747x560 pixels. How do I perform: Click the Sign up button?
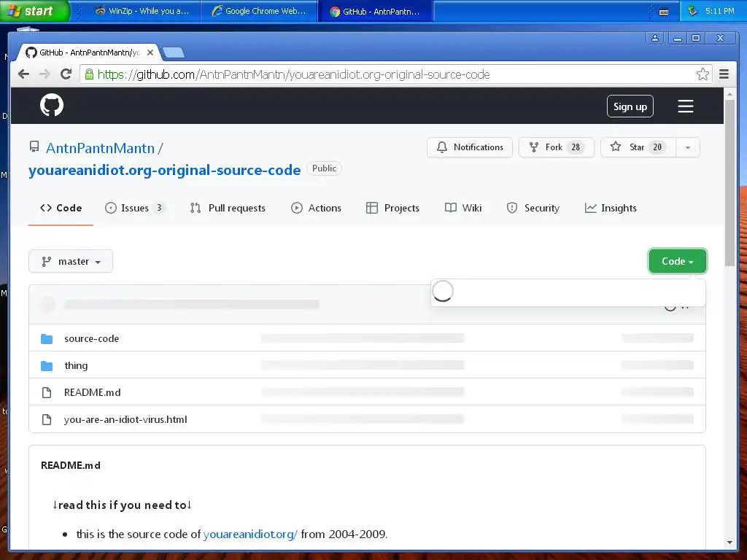[x=630, y=106]
